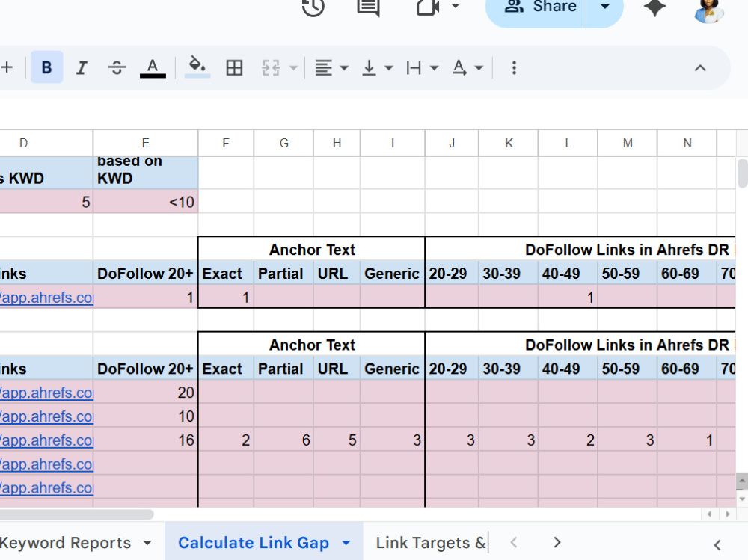Expand text wrapping dropdown arrow
The width and height of the screenshot is (748, 560).
click(434, 68)
